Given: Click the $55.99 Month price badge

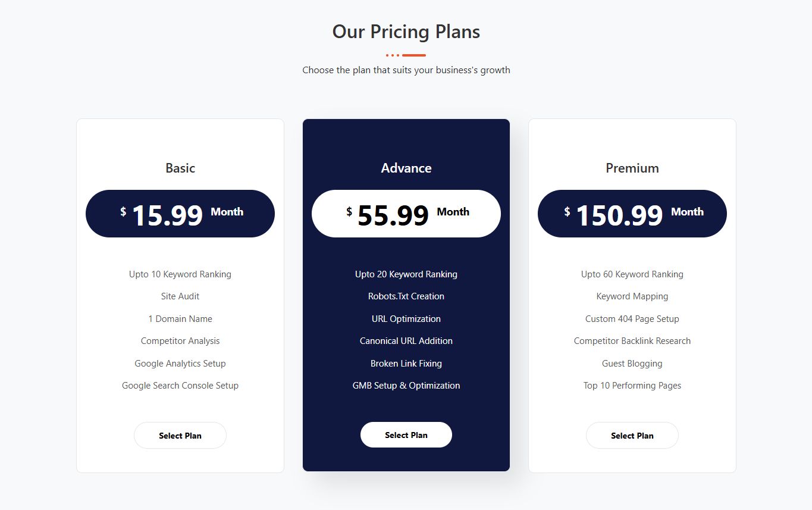Looking at the screenshot, I should point(406,214).
